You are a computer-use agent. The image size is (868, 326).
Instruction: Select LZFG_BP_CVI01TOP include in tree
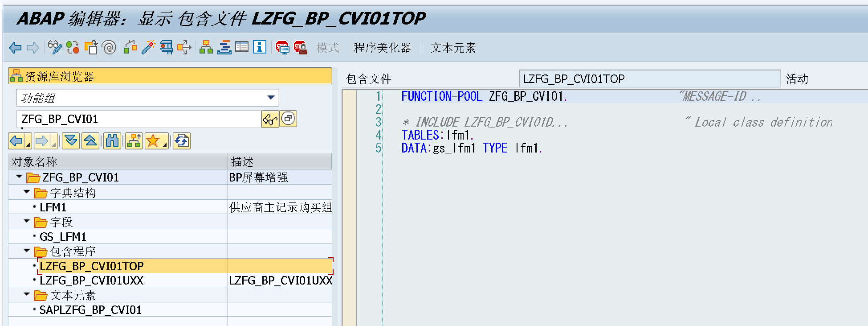point(91,266)
